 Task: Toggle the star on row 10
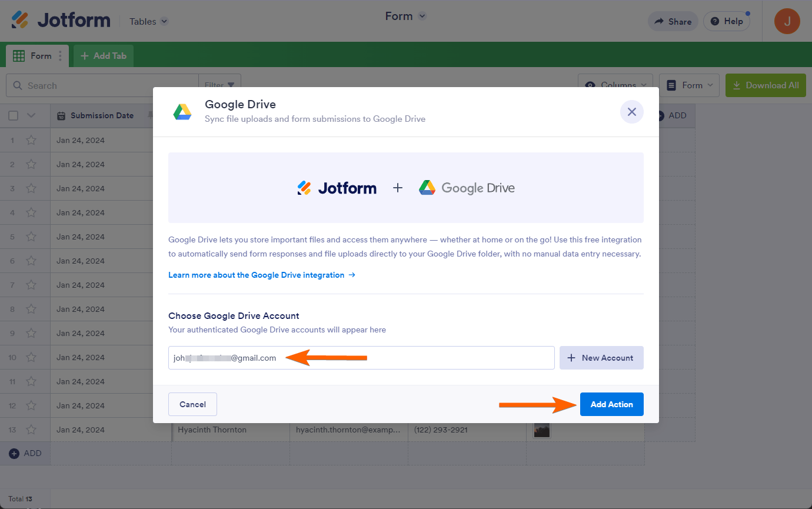[31, 357]
